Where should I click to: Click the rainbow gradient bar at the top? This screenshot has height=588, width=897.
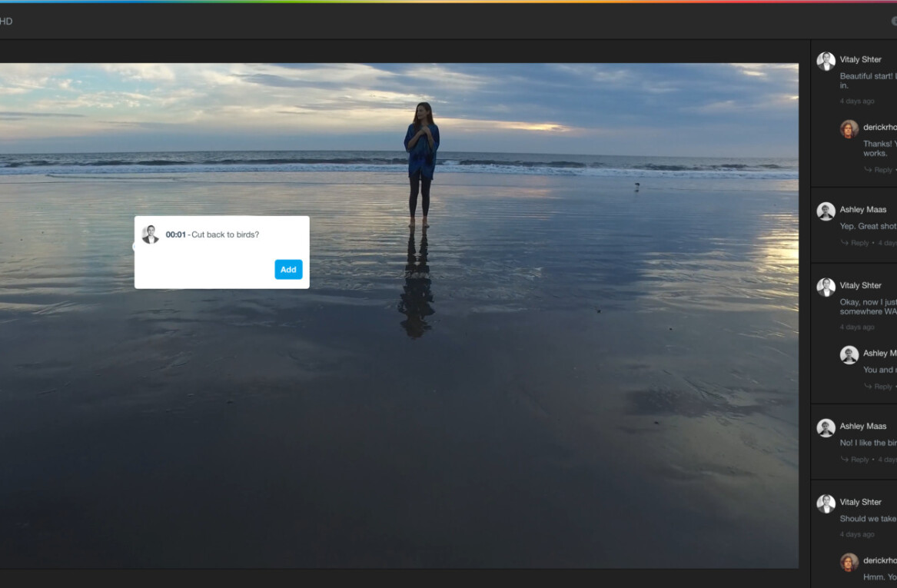pyautogui.click(x=448, y=2)
